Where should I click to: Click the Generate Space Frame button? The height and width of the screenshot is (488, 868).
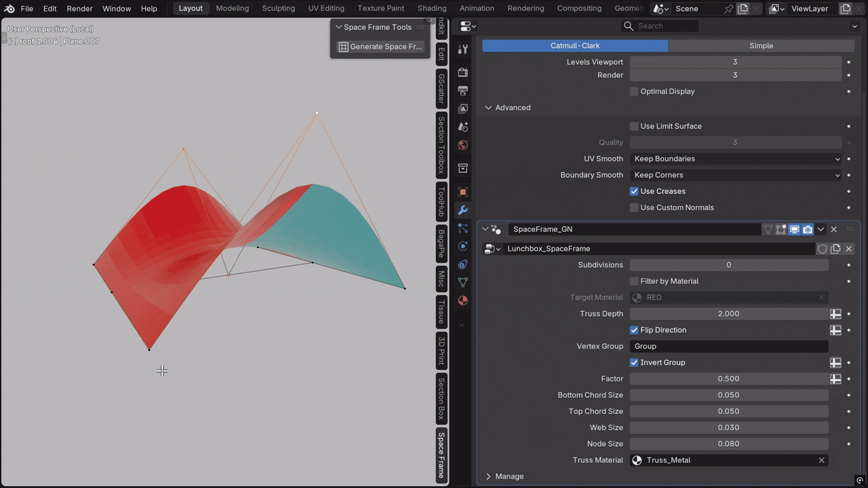(x=380, y=47)
